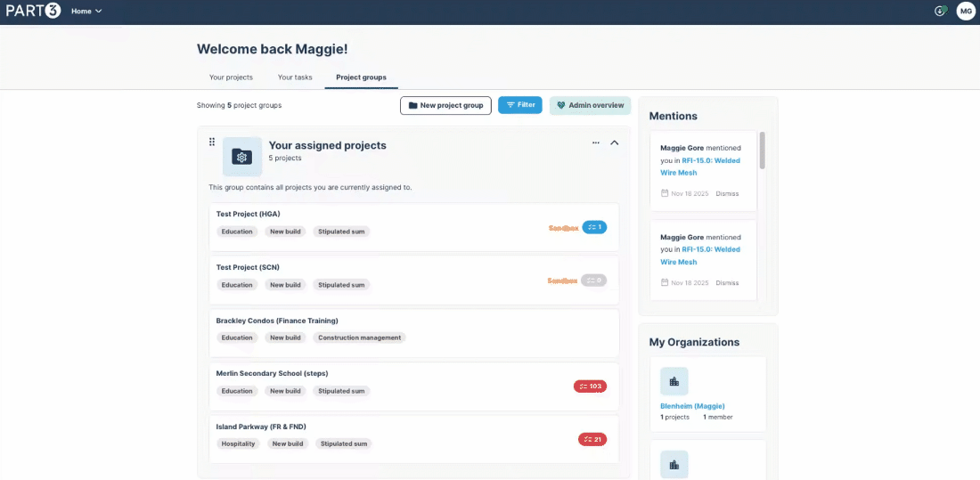Click the calendar icon on the second mention
The image size is (980, 480).
click(665, 283)
